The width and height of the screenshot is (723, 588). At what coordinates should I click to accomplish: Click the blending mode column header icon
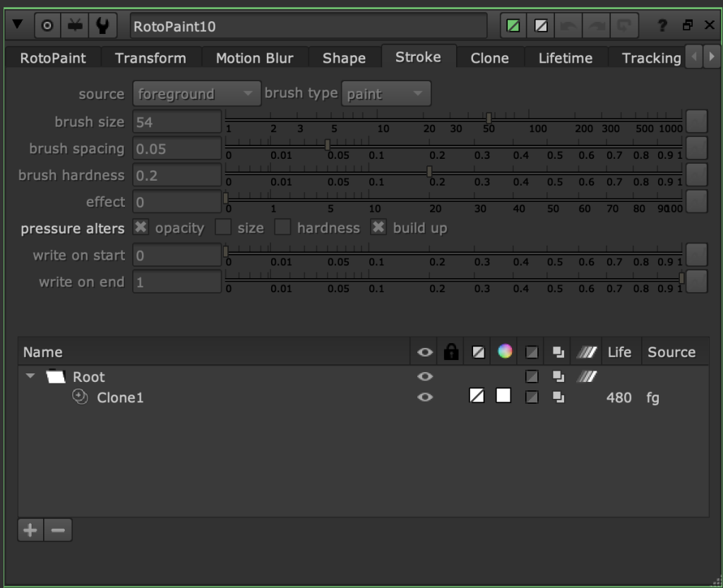pos(558,352)
